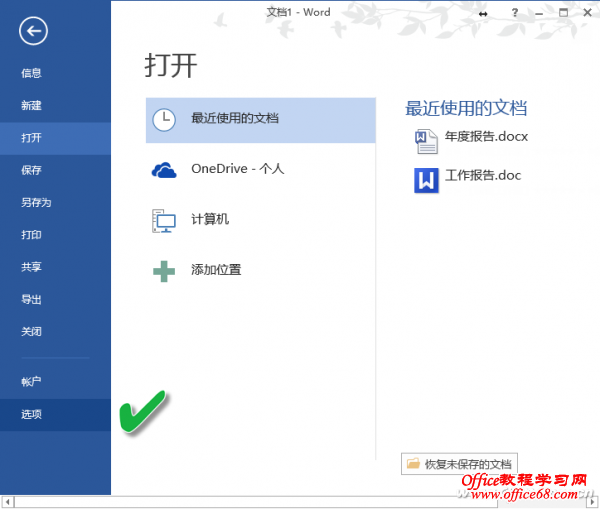Open the 帐户 page
Viewport: 600px width, 509px height.
point(55,382)
